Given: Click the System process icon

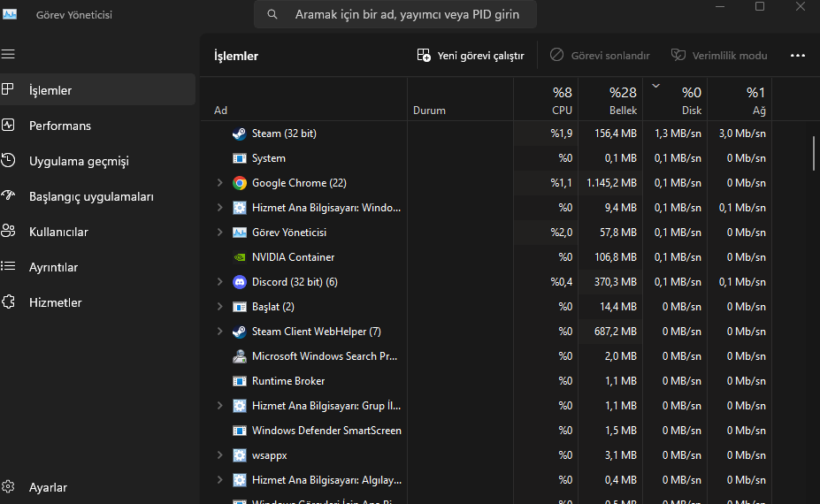Looking at the screenshot, I should [x=240, y=158].
